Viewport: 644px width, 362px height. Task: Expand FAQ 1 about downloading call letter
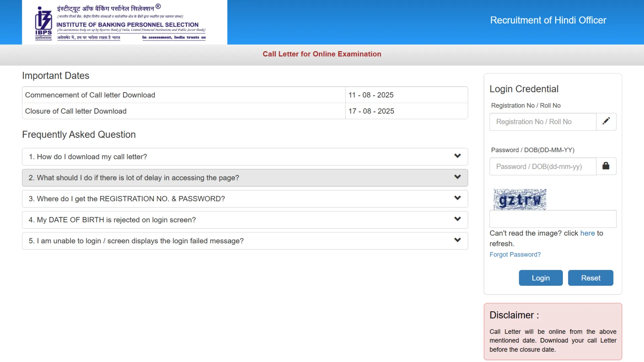(x=245, y=157)
